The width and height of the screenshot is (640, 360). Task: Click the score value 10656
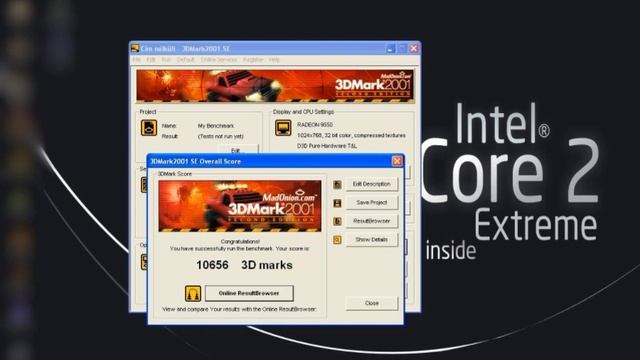[x=212, y=265]
